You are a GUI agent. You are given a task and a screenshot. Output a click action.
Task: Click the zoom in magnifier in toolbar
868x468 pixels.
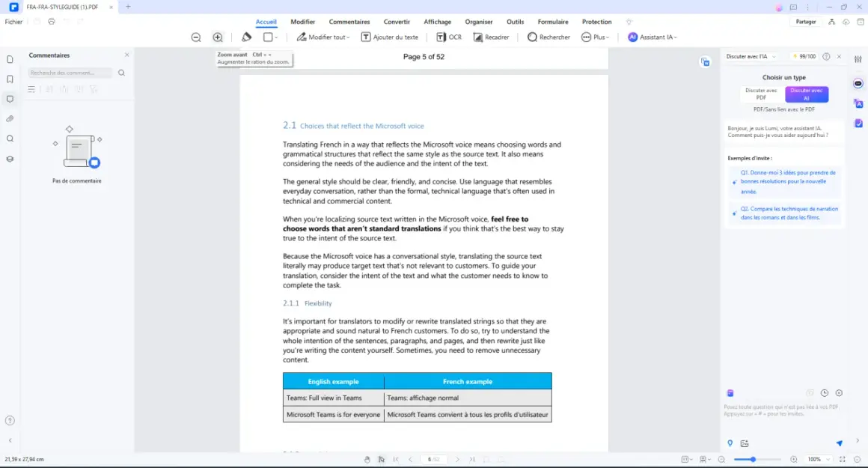(x=218, y=37)
